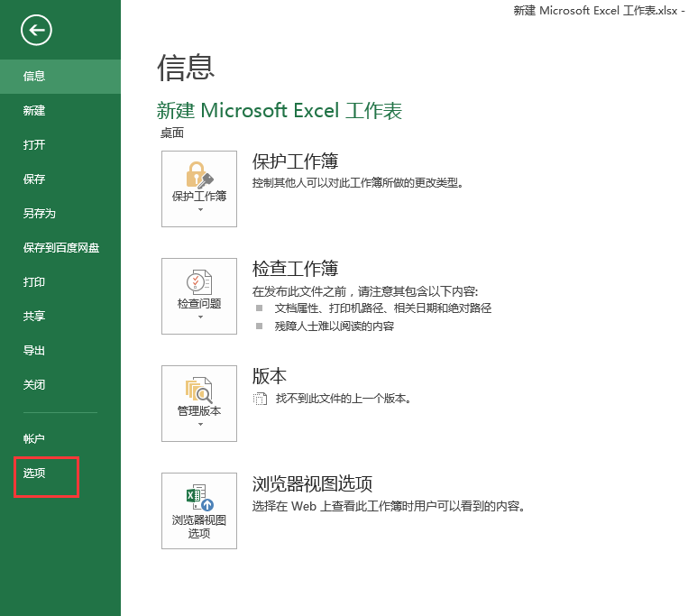Click the 新建 Microsoft Excel 工作表 file name heading
Image resolution: width=688 pixels, height=616 pixels.
[280, 111]
